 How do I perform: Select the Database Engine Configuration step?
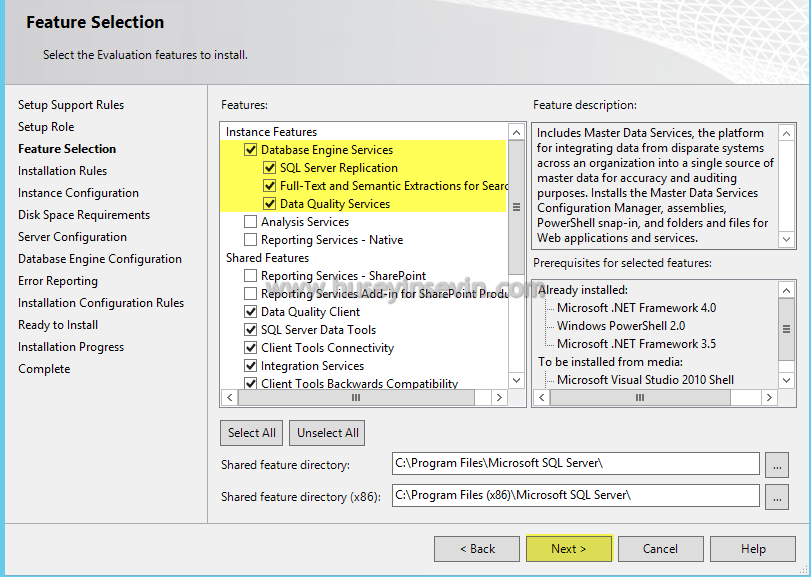(100, 259)
